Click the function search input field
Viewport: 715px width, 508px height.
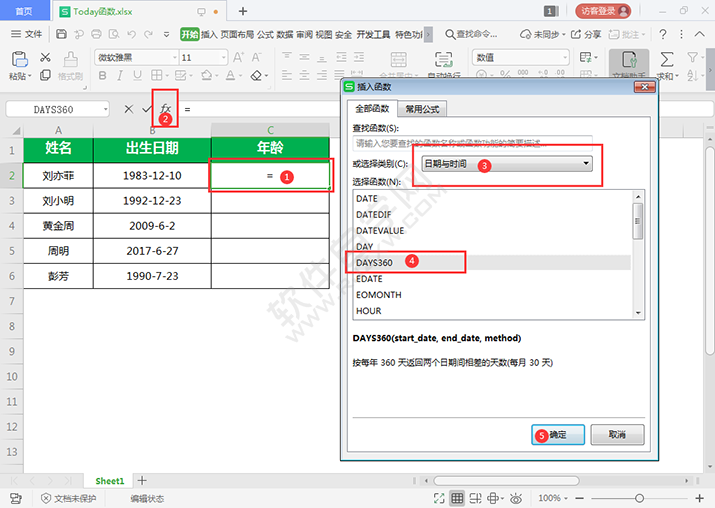(472, 143)
